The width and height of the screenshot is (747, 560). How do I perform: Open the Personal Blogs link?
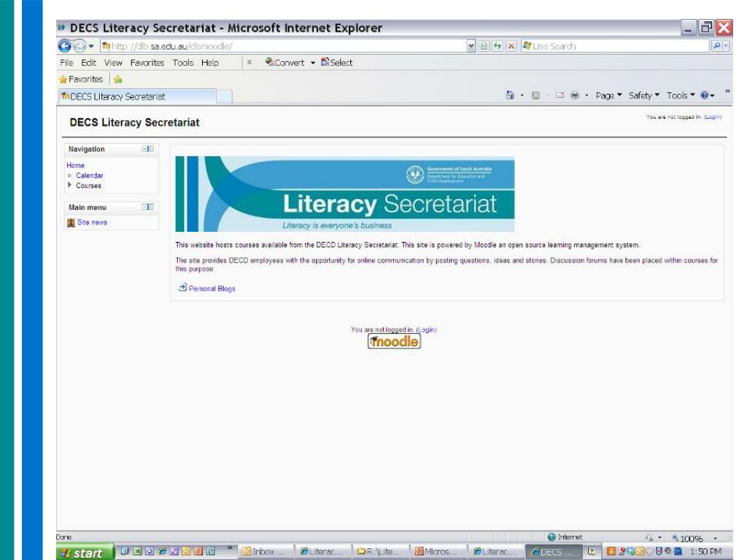(212, 289)
